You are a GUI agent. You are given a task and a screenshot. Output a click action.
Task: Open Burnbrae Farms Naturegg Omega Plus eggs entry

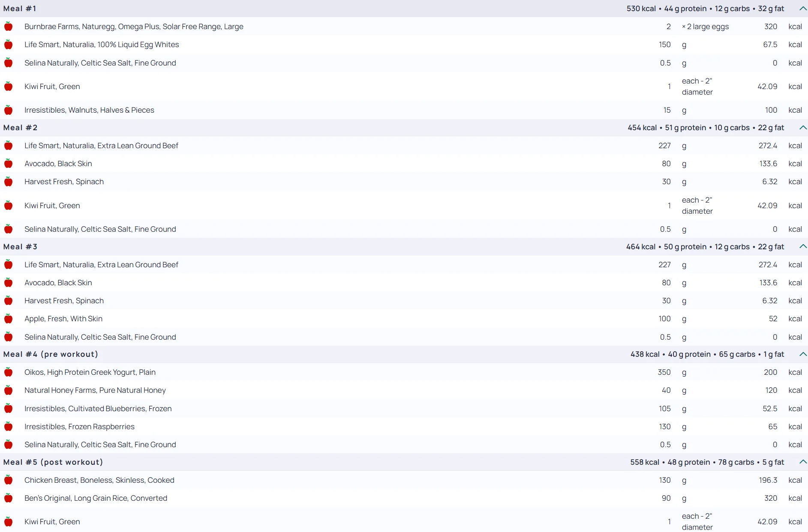click(134, 27)
